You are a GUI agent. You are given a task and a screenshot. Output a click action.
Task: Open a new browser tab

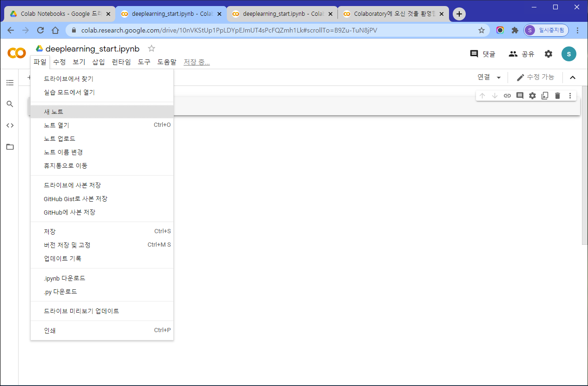tap(459, 14)
